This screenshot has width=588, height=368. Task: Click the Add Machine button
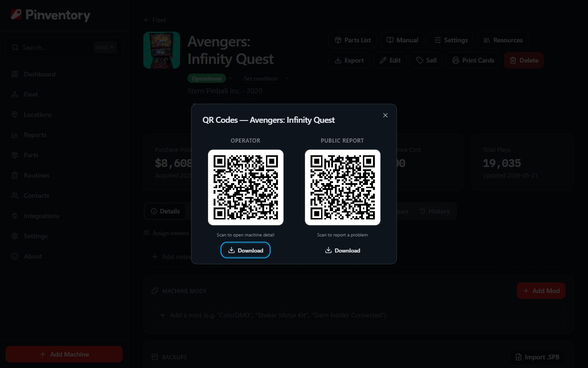pyautogui.click(x=64, y=354)
